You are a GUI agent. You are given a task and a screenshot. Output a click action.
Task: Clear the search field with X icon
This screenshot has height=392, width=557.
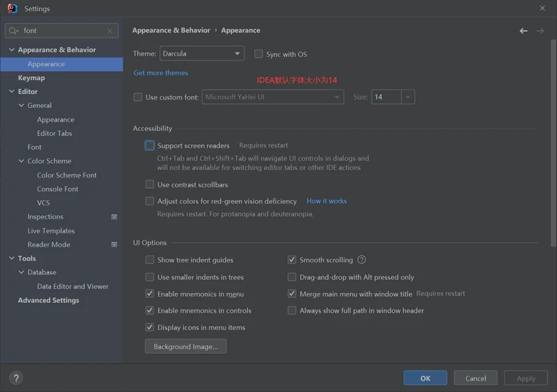pyautogui.click(x=110, y=31)
